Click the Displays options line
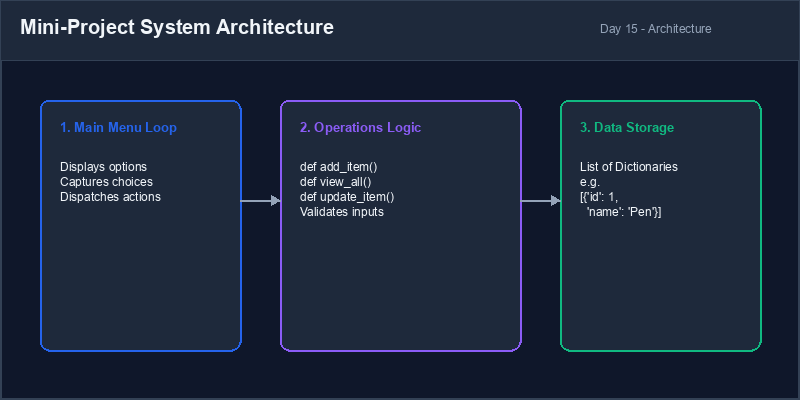Image resolution: width=800 pixels, height=400 pixels. (x=104, y=167)
